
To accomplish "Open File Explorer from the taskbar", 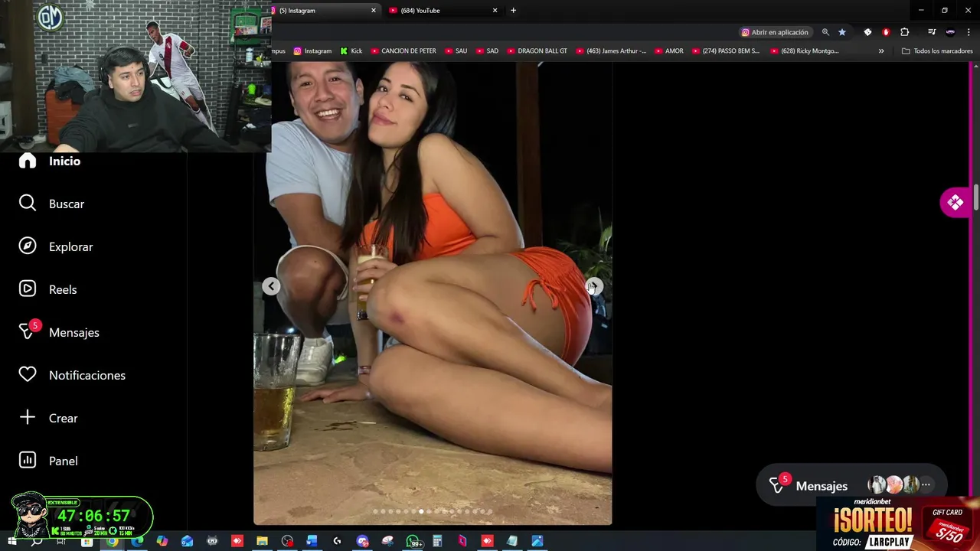I will click(262, 541).
